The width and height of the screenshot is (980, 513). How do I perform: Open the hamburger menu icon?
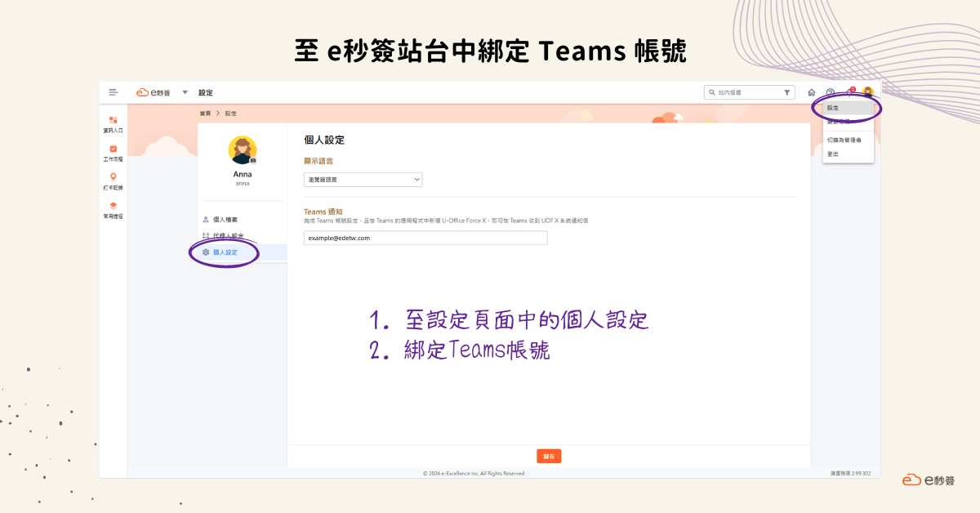click(x=114, y=93)
